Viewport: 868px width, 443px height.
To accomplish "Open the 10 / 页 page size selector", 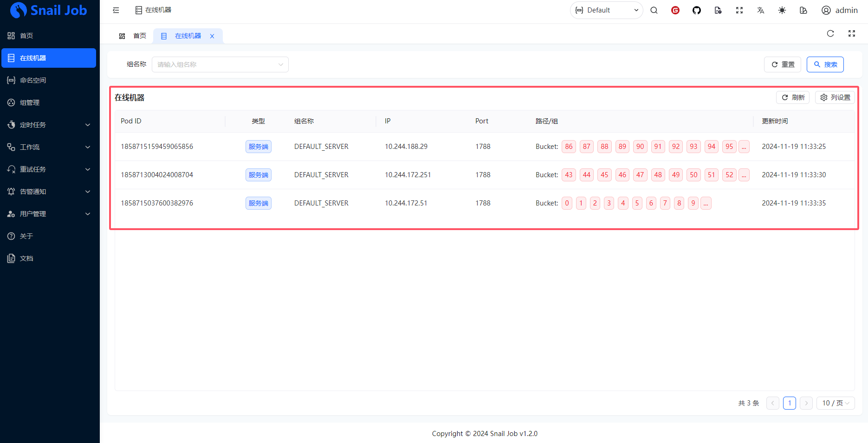I will pos(835,403).
